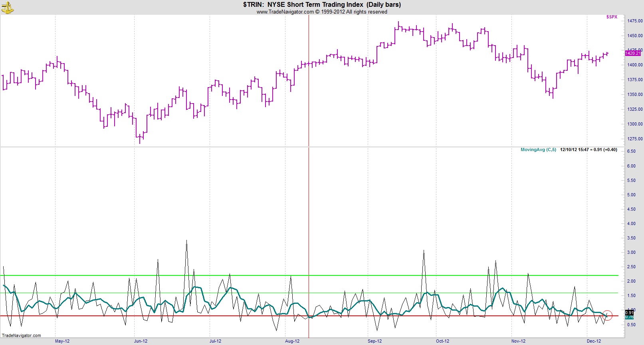Select the $SPX series label
Screen dimensions: 644x345
coord(612,17)
